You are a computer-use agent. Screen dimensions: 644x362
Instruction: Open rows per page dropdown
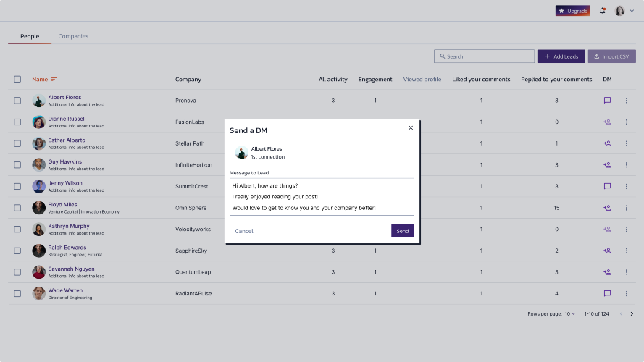(570, 314)
